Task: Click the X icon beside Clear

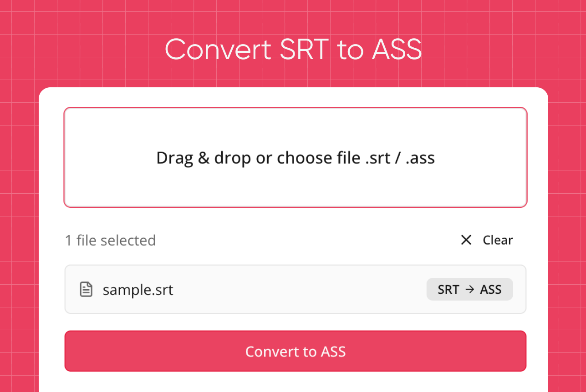Action: tap(466, 240)
